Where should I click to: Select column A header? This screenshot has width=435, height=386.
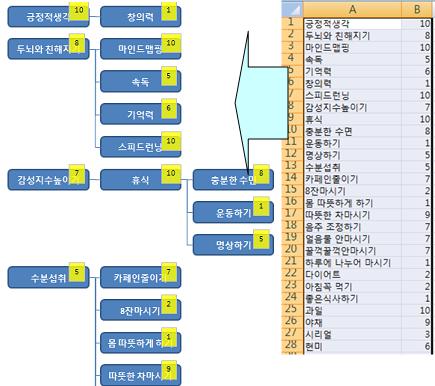point(352,9)
